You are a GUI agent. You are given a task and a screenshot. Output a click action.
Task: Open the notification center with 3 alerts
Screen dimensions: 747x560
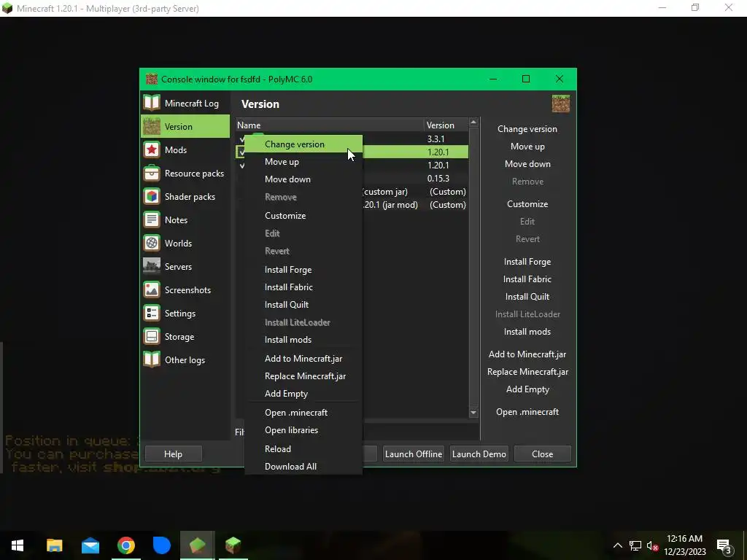[724, 545]
